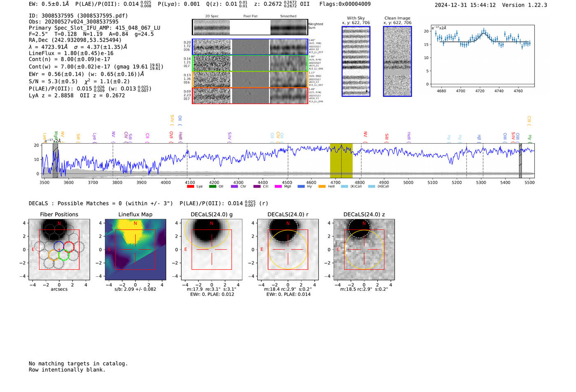Click the orange HeII legend swatch
This screenshot has height=392, width=576.
(x=322, y=186)
